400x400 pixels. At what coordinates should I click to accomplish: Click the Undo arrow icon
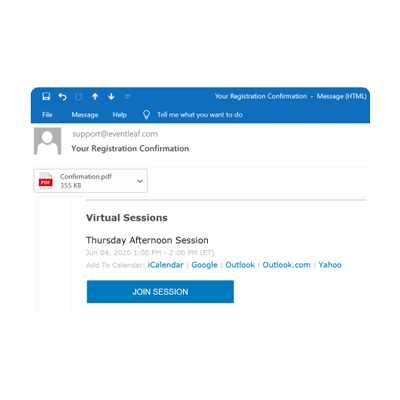click(x=62, y=96)
